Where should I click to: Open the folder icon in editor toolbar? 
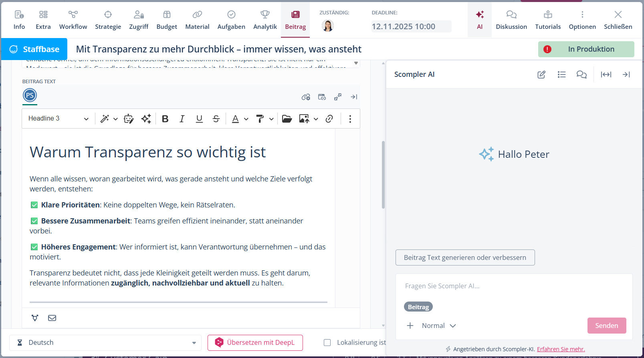pos(287,119)
